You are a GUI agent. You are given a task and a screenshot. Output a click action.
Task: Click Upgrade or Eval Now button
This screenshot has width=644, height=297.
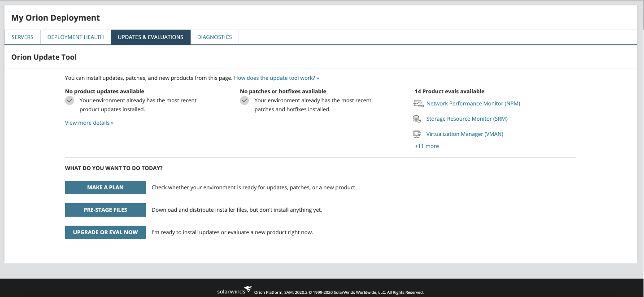(105, 232)
